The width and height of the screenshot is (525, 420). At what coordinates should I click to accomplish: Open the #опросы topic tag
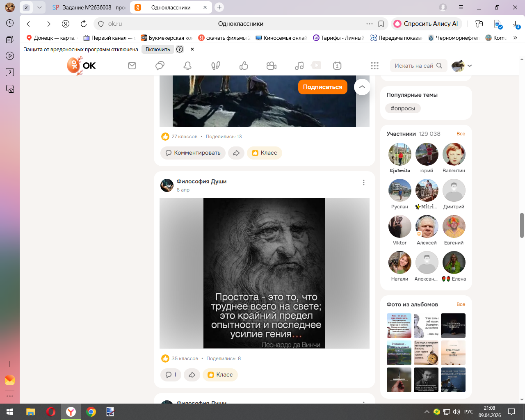click(403, 109)
